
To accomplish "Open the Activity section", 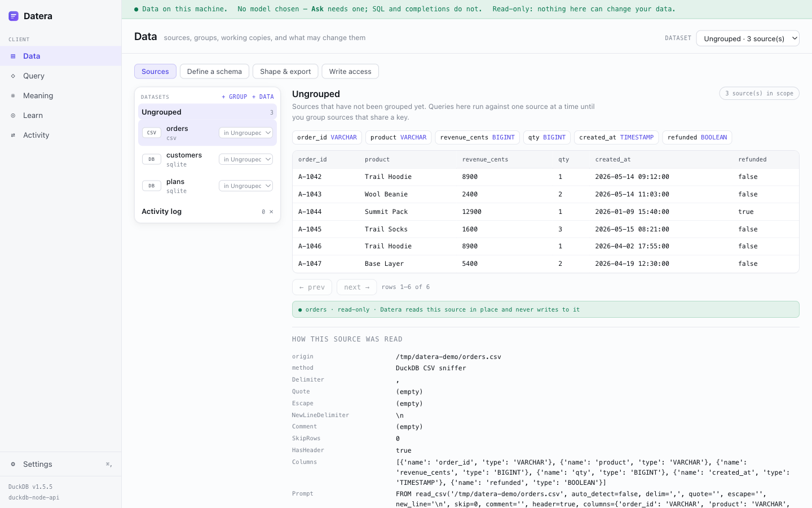I will pos(60,135).
